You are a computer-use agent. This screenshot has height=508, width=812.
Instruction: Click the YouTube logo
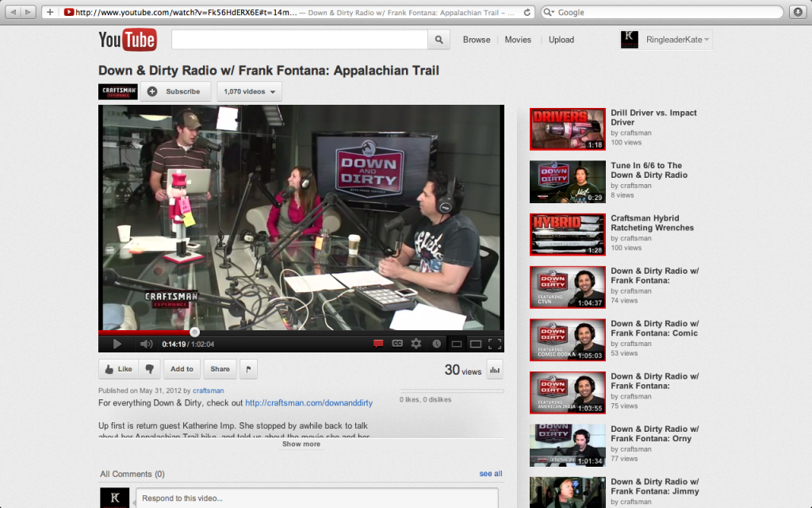coord(128,40)
